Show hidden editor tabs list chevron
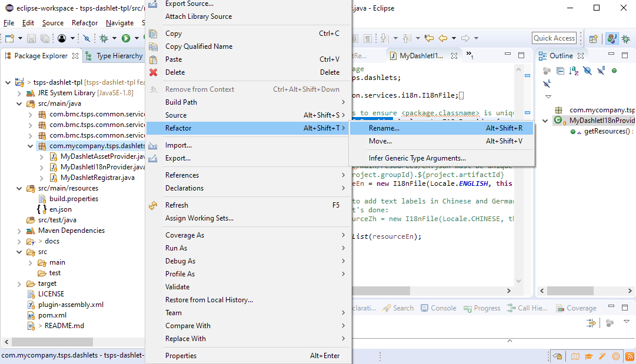Screen dimensions: 636x364 click(x=469, y=55)
